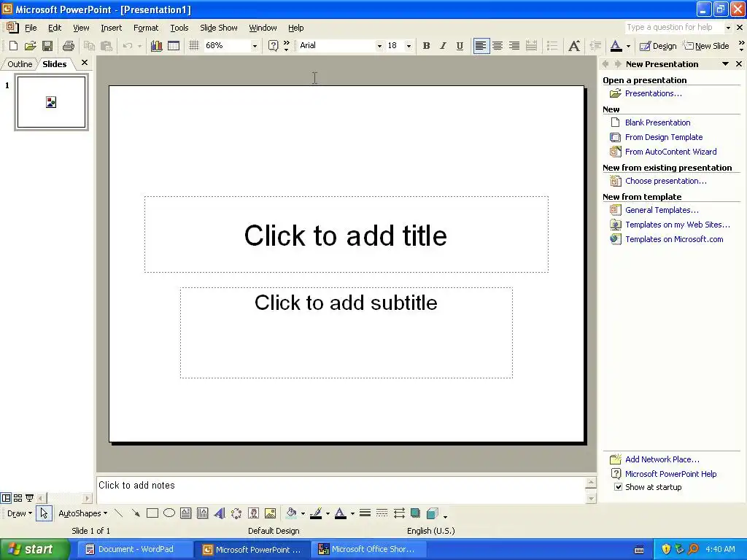Select the Oval drawing tool
747x560 pixels.
pos(169,513)
